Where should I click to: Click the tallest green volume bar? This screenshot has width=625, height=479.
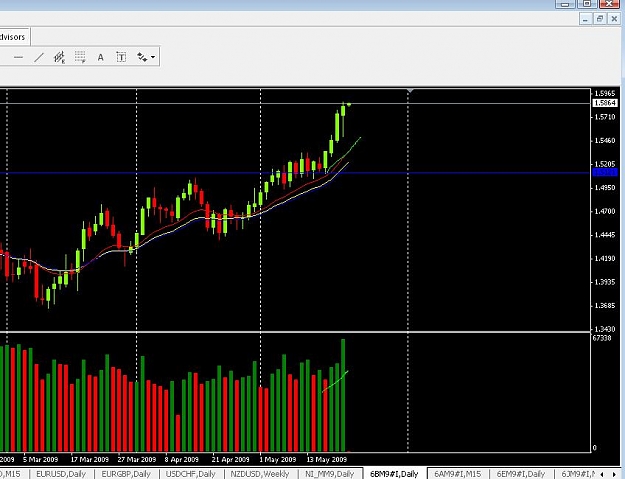343,395
